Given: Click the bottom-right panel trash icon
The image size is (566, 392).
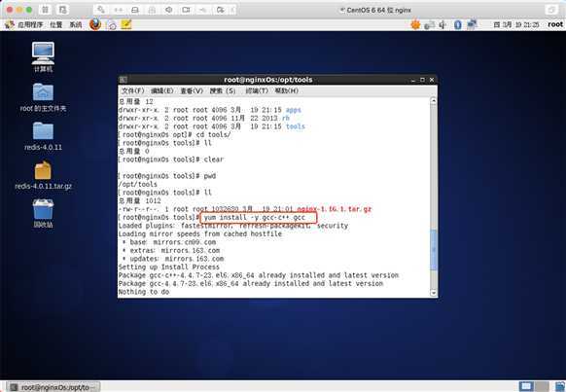Looking at the screenshot, I should coord(560,386).
